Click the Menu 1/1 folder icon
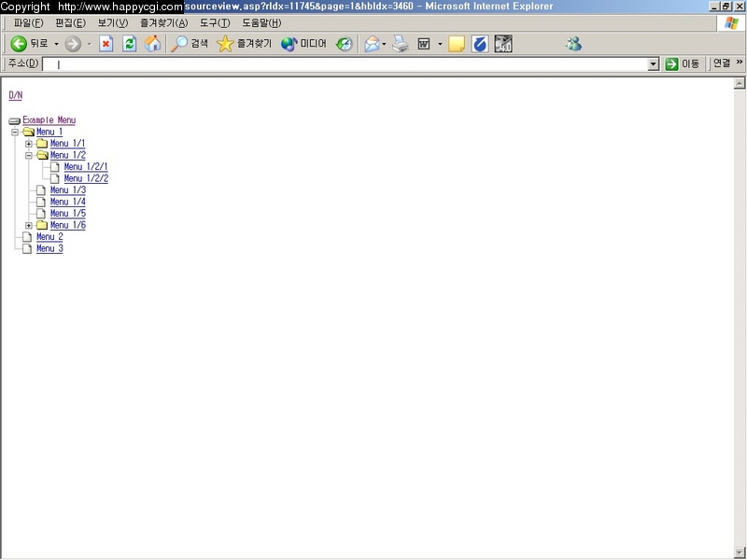 [42, 144]
